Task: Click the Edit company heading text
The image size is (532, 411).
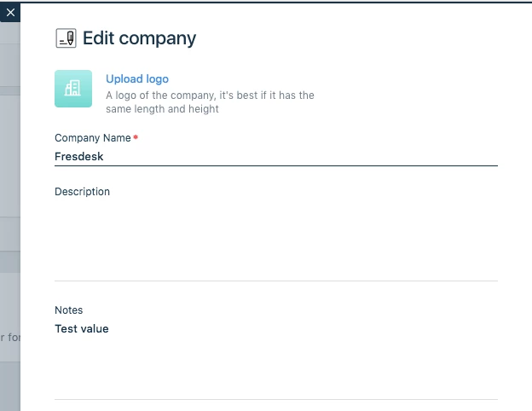Action: point(140,38)
